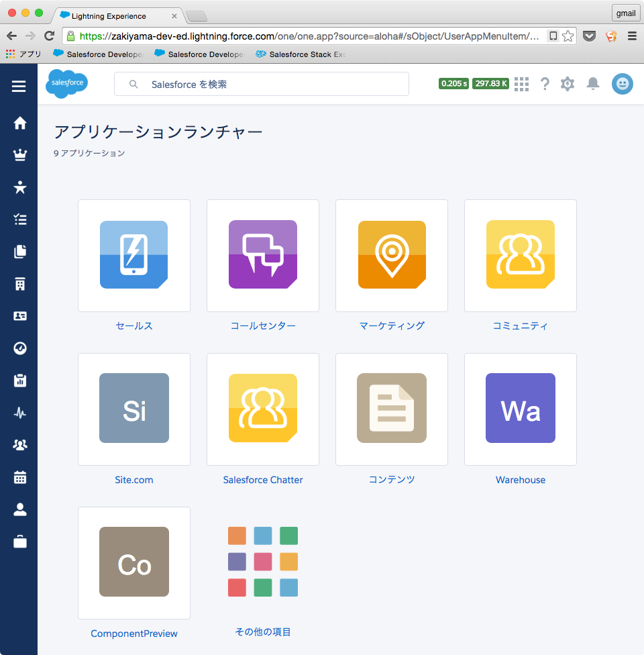644x655 pixels.
Task: Open the briefcase icon in sidebar
Action: (19, 542)
